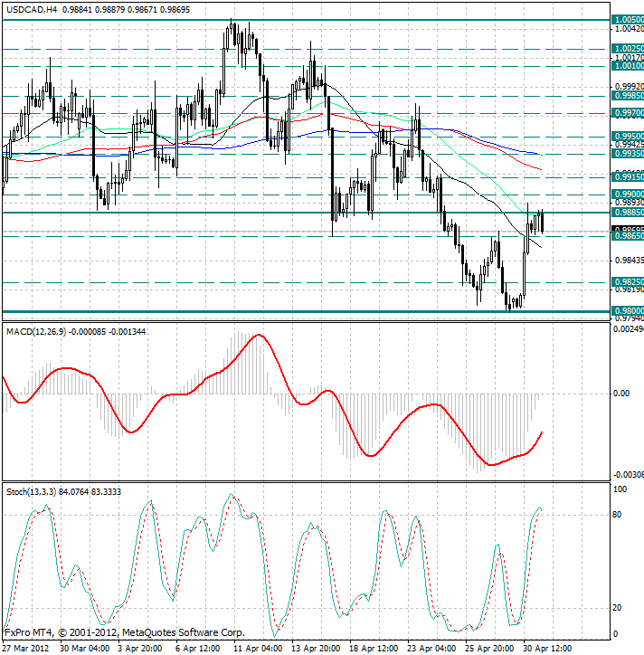The width and height of the screenshot is (644, 655).
Task: Click the 13 Apr 20:00 time label
Action: tap(316, 649)
